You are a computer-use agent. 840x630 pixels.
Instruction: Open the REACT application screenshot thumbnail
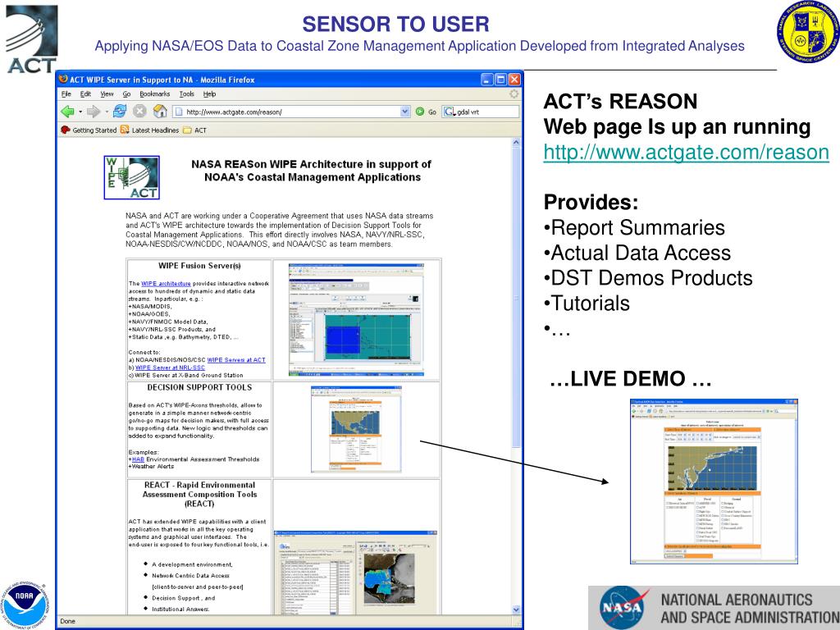pyautogui.click(x=356, y=572)
